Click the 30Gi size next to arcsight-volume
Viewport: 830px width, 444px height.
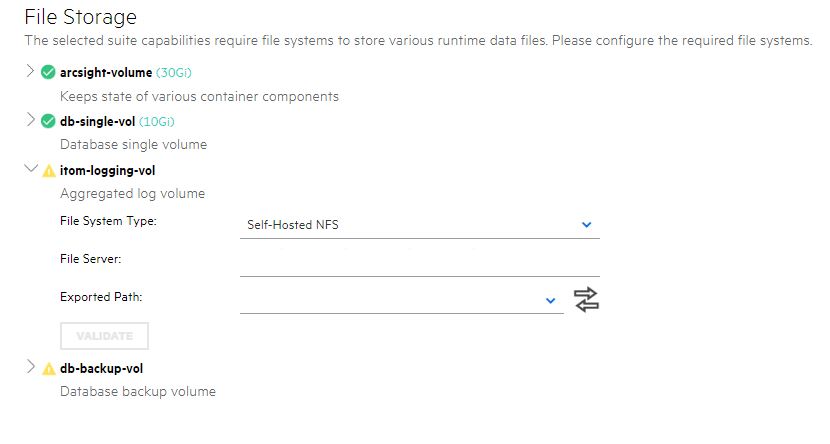pyautogui.click(x=173, y=73)
